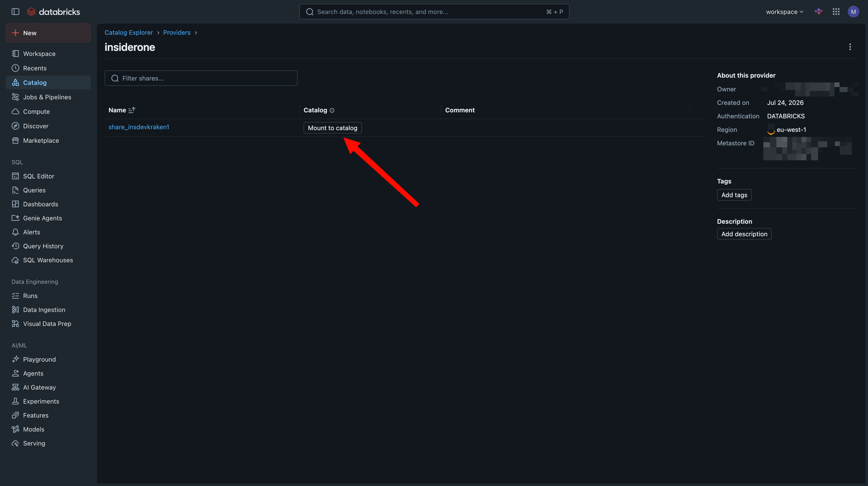Click the global search bar

coord(434,12)
